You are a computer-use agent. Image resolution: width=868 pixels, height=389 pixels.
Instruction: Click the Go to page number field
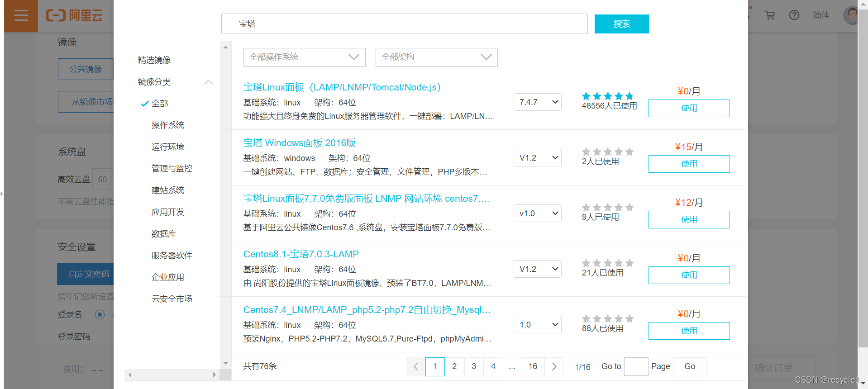[636, 366]
